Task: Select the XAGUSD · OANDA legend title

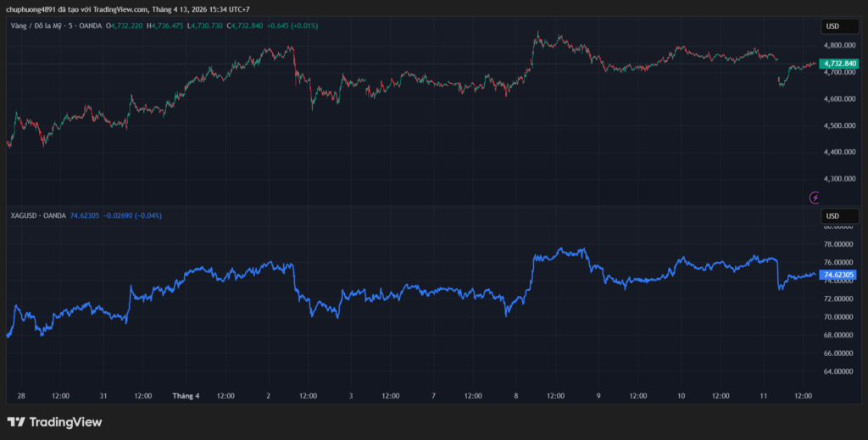Action: (x=37, y=215)
